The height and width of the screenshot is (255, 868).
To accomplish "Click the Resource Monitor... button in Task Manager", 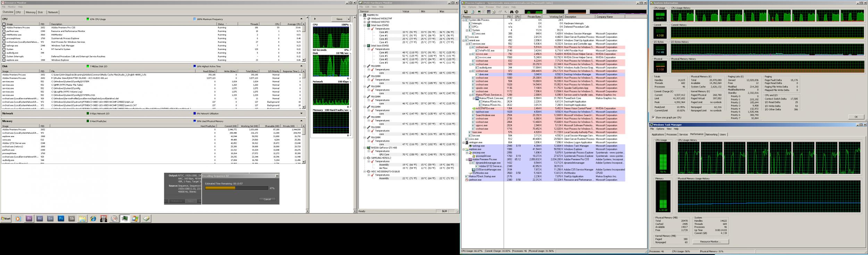I will coord(710,241).
